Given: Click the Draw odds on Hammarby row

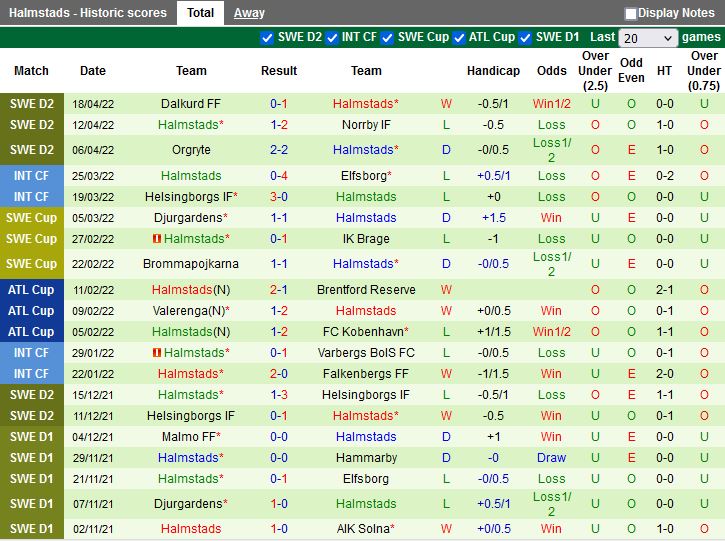Looking at the screenshot, I should click(x=552, y=458).
